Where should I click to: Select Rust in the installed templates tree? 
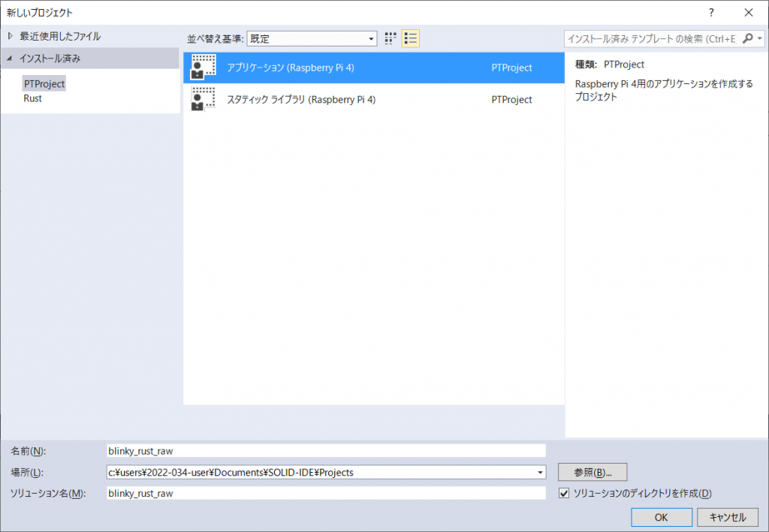coord(35,98)
